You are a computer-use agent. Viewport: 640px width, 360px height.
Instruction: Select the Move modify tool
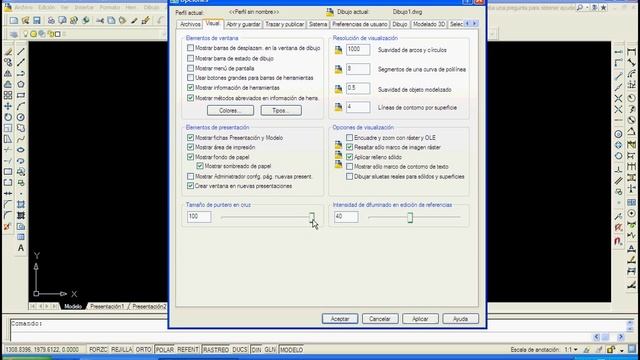[8, 106]
